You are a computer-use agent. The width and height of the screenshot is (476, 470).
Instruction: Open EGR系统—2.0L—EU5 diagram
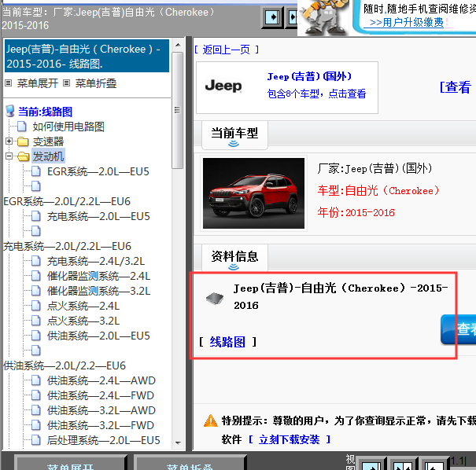click(98, 171)
